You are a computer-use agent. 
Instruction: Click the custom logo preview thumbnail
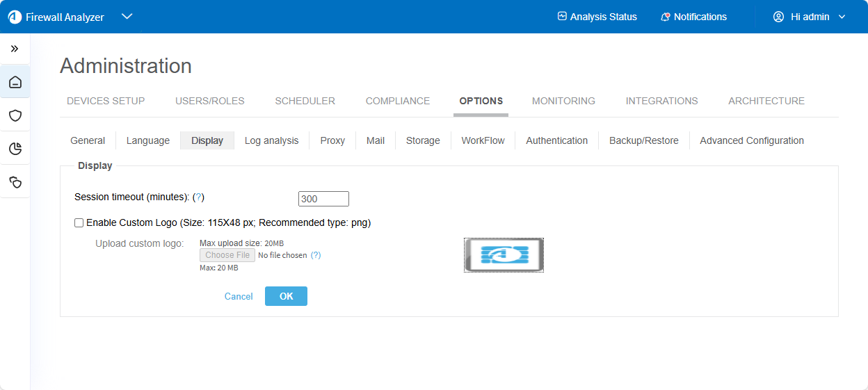[x=504, y=255]
